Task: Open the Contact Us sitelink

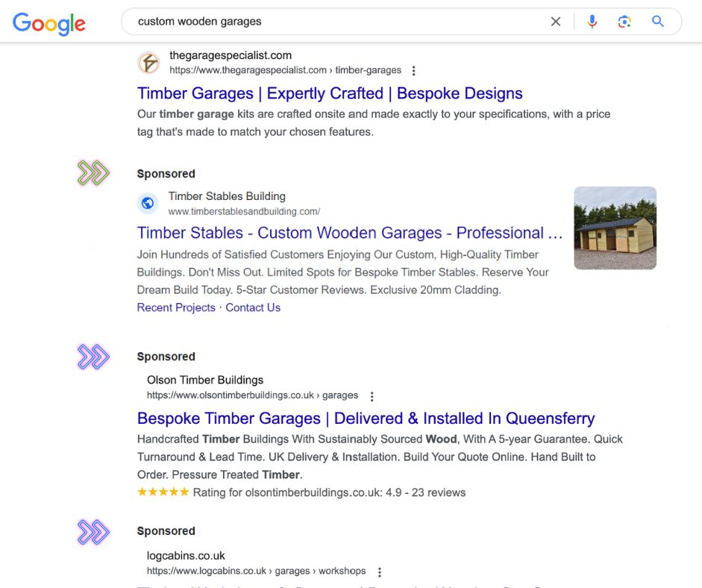Action: click(x=253, y=307)
